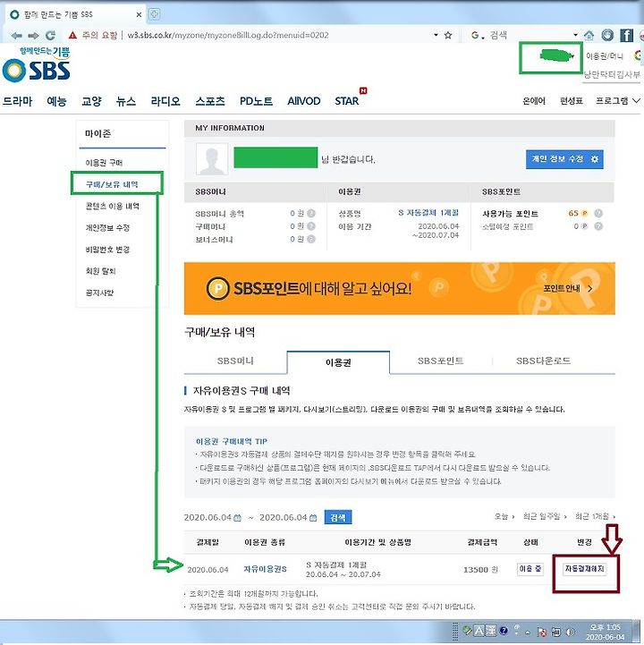
Task: Switch to the 이용권 tab
Action: (338, 362)
